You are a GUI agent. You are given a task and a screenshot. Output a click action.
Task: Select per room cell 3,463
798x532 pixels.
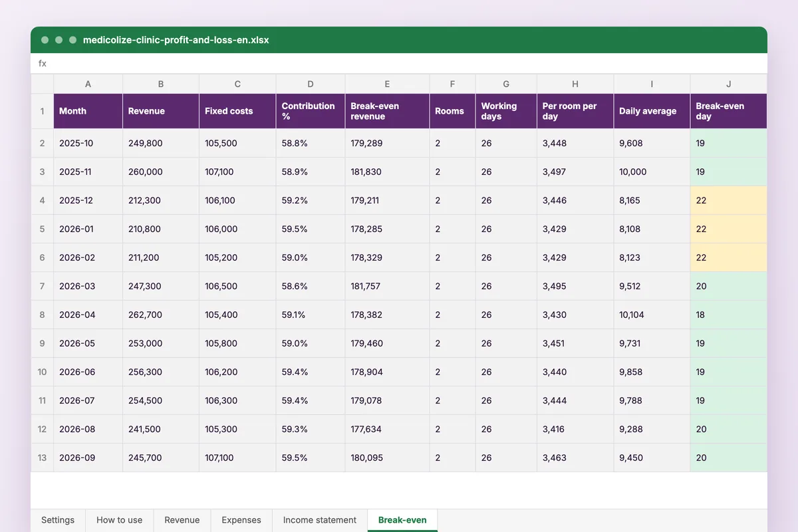coord(575,458)
